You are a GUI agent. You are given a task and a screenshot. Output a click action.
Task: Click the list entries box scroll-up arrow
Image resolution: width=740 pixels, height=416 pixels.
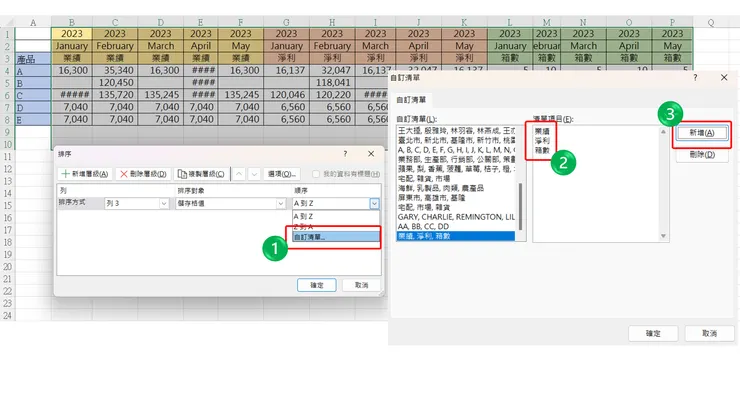[663, 132]
